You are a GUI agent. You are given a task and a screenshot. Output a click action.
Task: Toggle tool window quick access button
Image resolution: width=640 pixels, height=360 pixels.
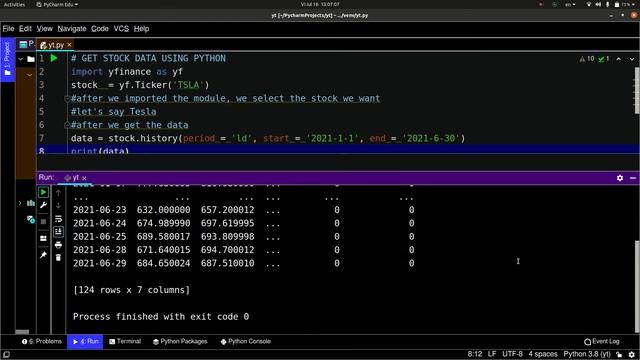click(x=6, y=355)
